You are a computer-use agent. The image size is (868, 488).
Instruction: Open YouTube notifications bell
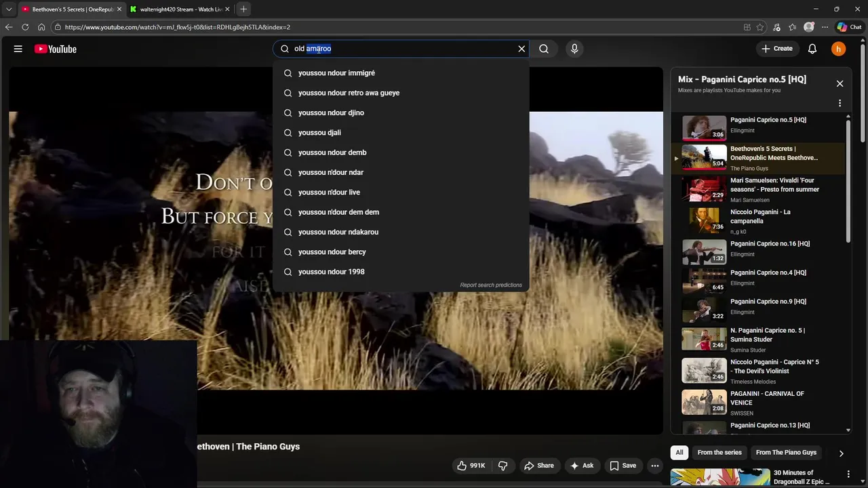coord(812,49)
